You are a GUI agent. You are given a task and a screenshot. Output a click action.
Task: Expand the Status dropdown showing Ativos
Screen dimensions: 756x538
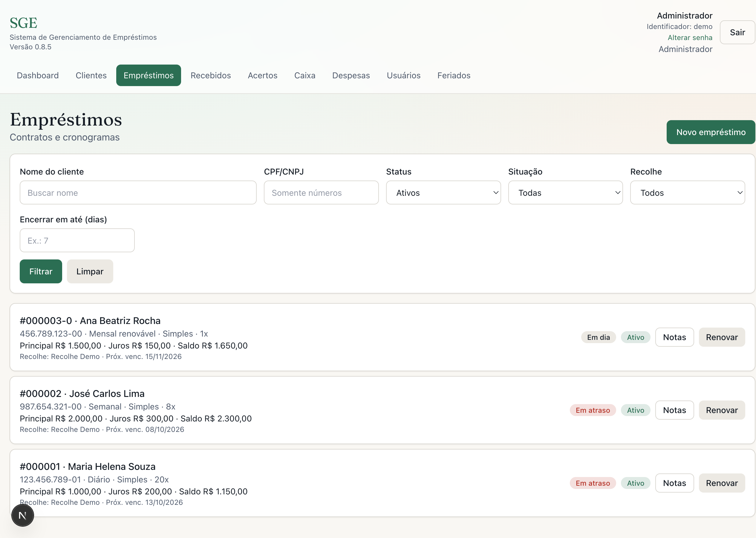coord(443,193)
